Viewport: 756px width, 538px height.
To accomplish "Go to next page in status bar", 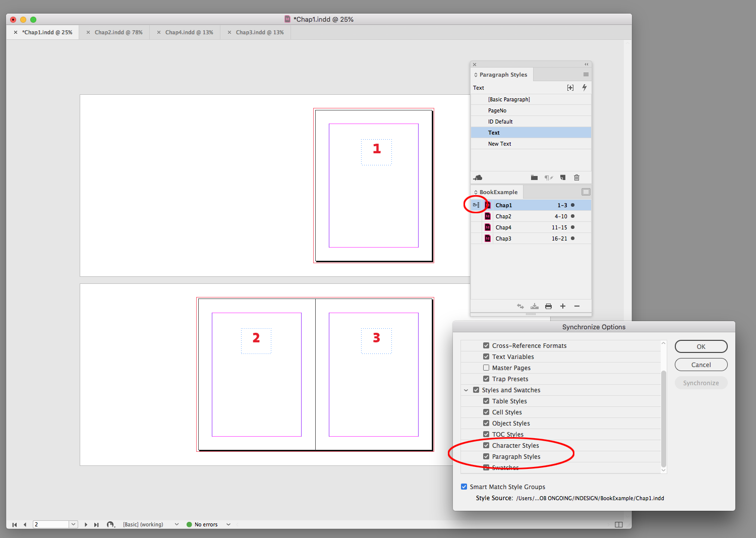I will tap(86, 525).
